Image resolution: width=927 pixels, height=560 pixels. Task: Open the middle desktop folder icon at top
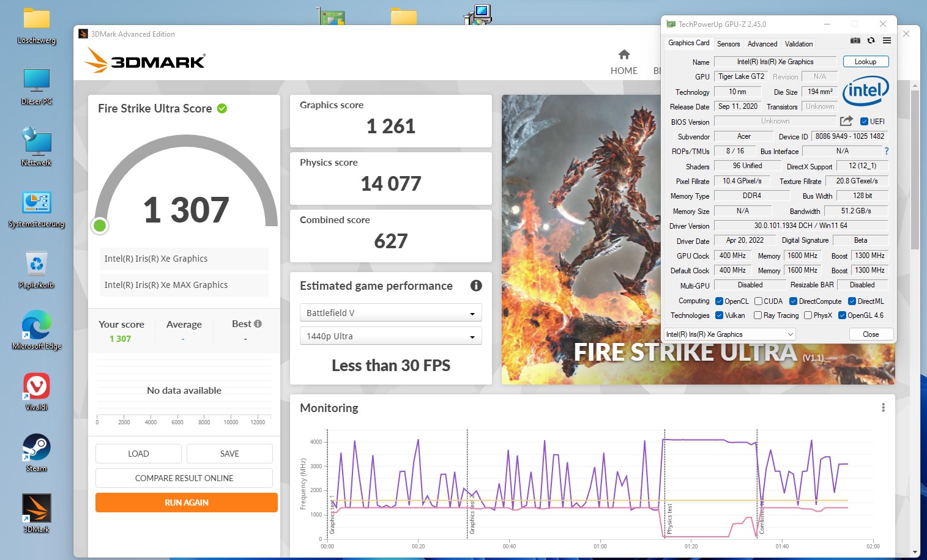click(404, 16)
